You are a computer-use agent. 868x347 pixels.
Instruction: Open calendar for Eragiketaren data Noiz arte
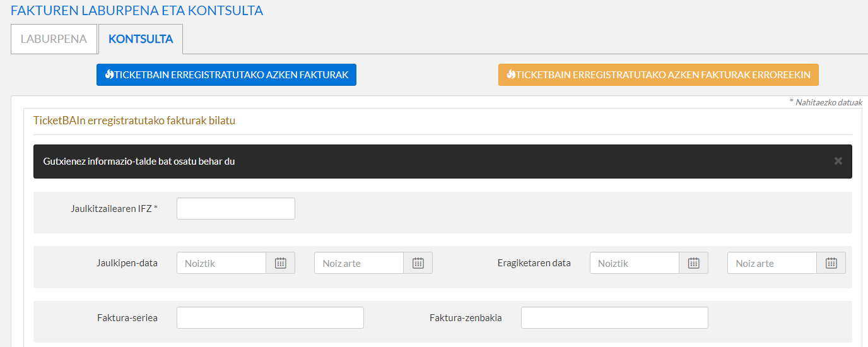[x=831, y=263]
